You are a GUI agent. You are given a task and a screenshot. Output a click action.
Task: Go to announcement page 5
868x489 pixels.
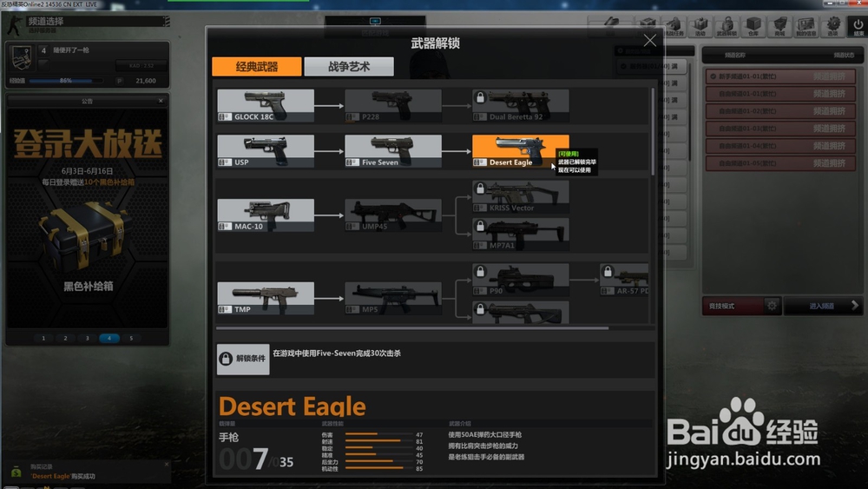[131, 338]
